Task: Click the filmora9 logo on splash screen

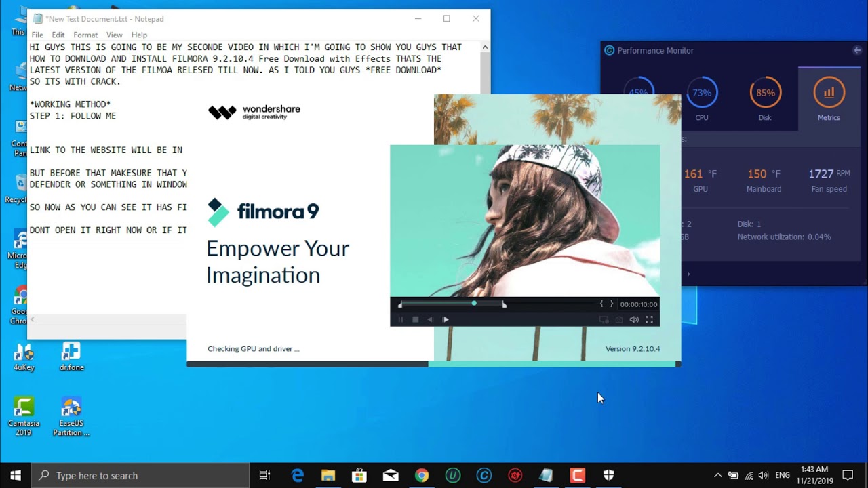Action: coord(263,211)
